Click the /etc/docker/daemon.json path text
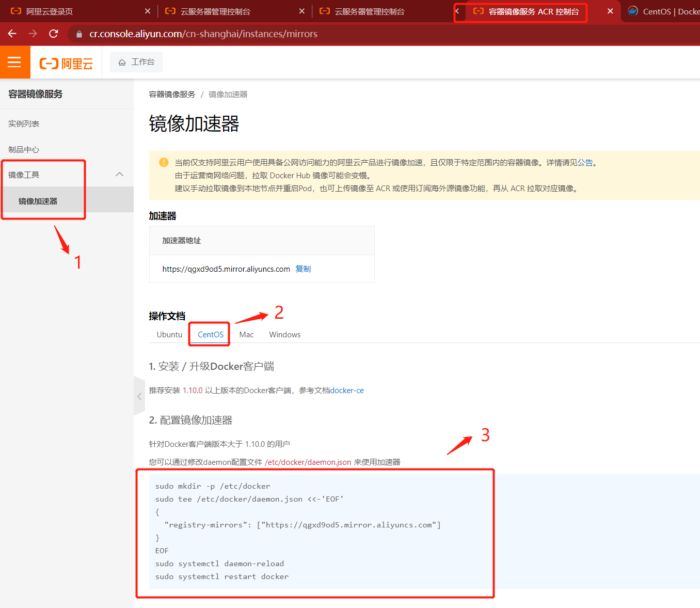Viewport: 700px width, 608px height. (x=308, y=462)
